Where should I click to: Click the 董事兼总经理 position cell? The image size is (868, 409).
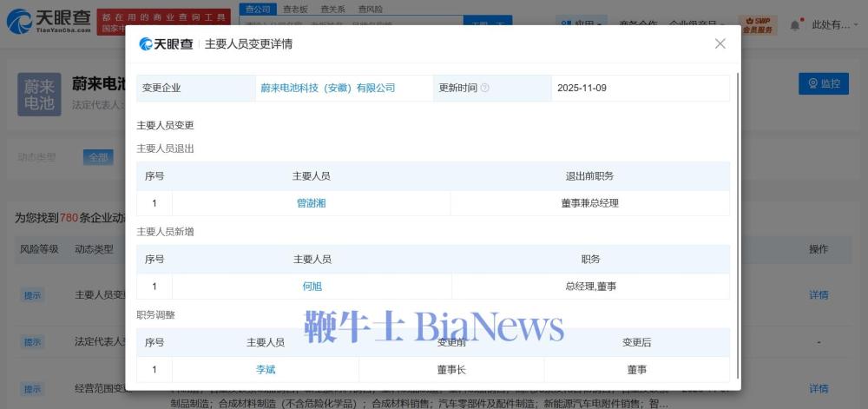589,203
